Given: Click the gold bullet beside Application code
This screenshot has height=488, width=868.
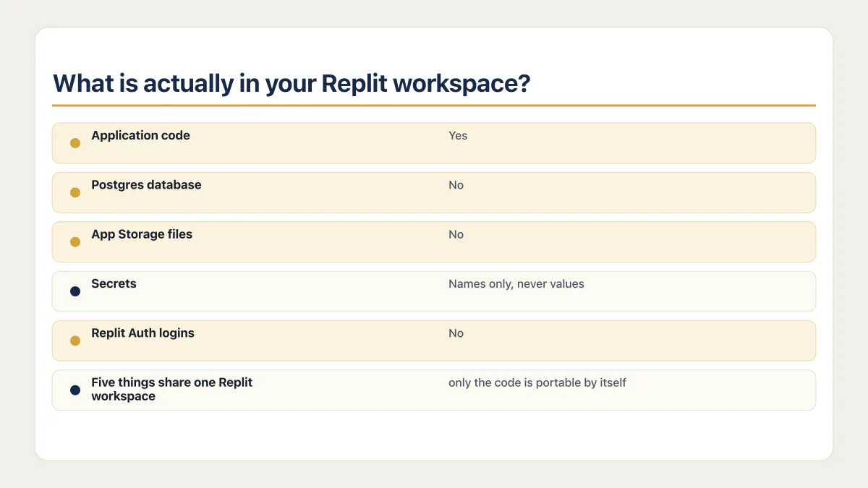Looking at the screenshot, I should [x=75, y=143].
